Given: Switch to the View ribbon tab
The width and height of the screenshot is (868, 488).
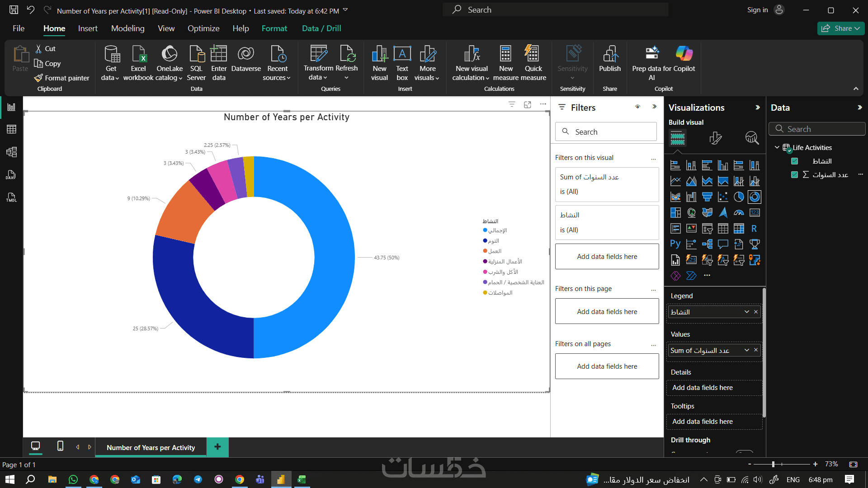Looking at the screenshot, I should tap(166, 28).
